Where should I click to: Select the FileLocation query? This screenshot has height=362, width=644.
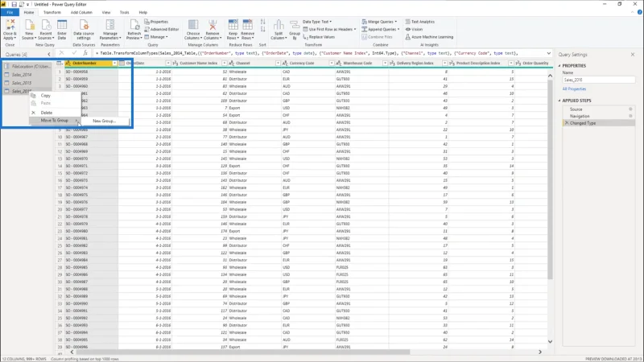point(27,67)
